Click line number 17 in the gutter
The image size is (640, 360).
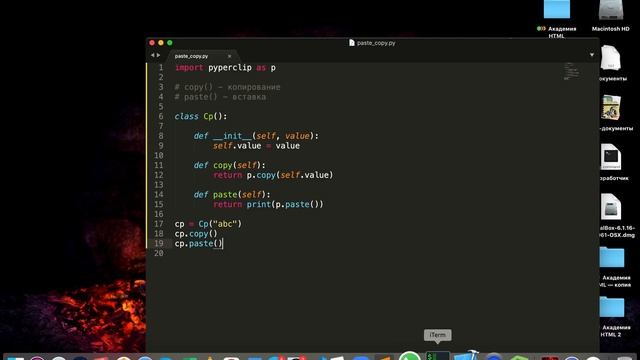[159, 224]
